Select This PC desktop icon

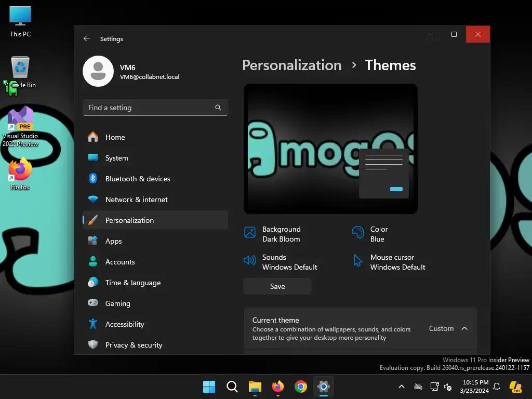point(20,22)
